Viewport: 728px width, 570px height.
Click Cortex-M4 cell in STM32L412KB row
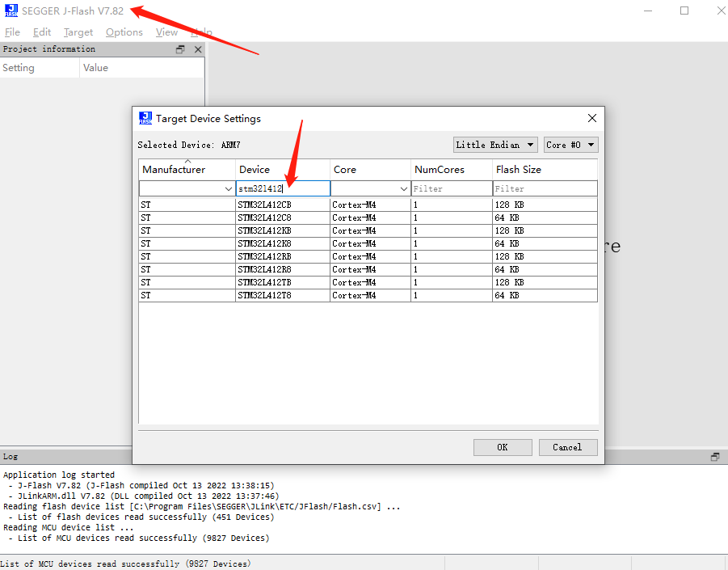(371, 231)
